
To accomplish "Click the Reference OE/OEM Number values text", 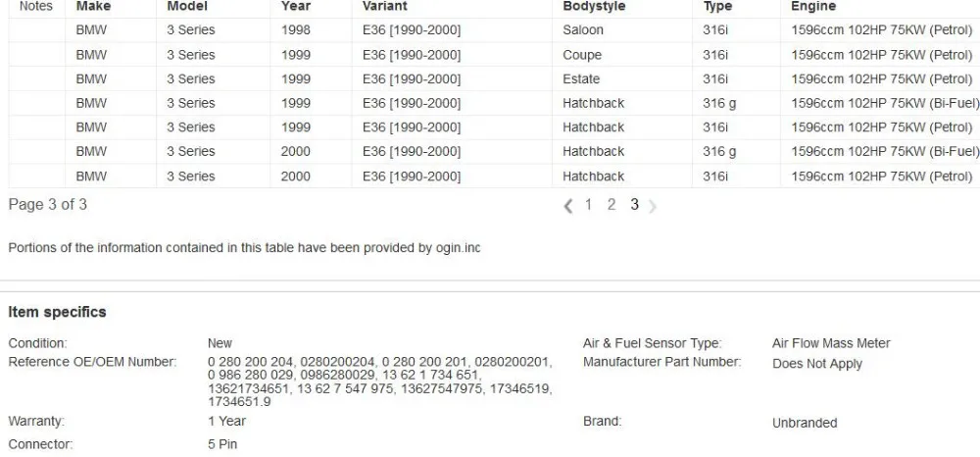I will pos(379,381).
